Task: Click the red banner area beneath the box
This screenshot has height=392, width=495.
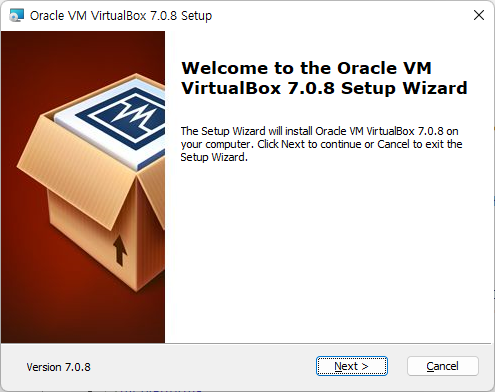Action: click(83, 318)
